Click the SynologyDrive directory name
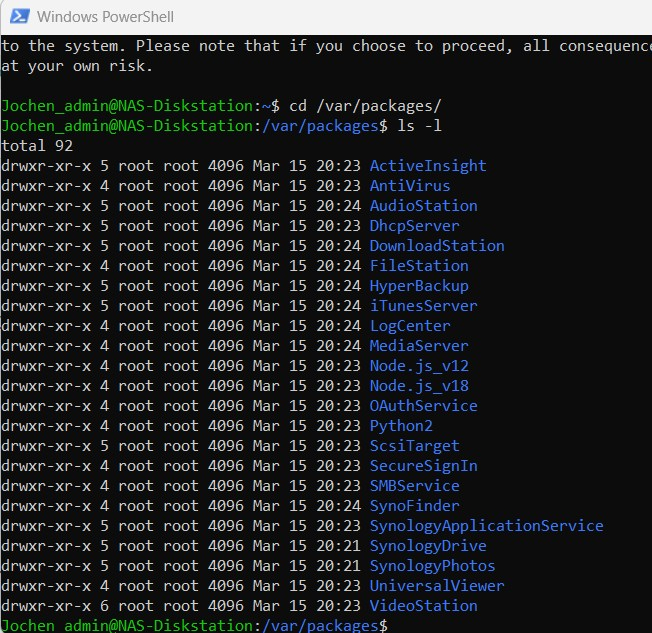 click(428, 546)
